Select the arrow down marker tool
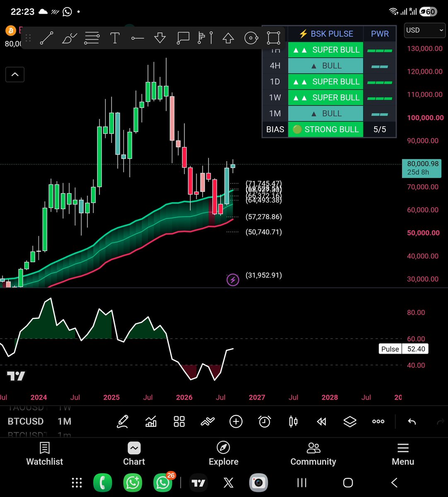 pyautogui.click(x=160, y=38)
